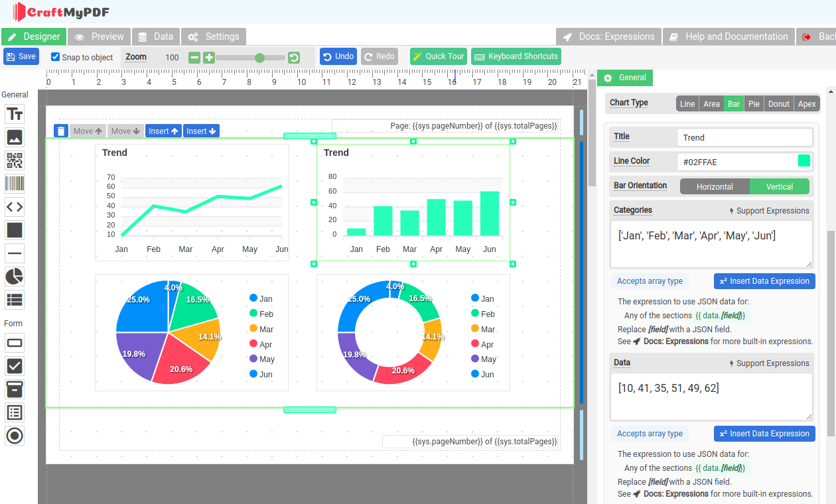Click the footer page number text box
836x504 pixels.
471,442
